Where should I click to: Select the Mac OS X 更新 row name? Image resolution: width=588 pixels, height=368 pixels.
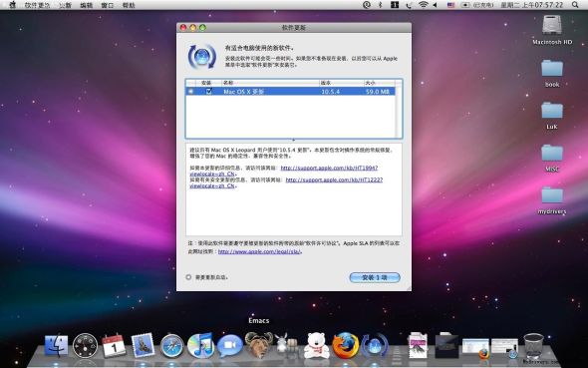[244, 91]
